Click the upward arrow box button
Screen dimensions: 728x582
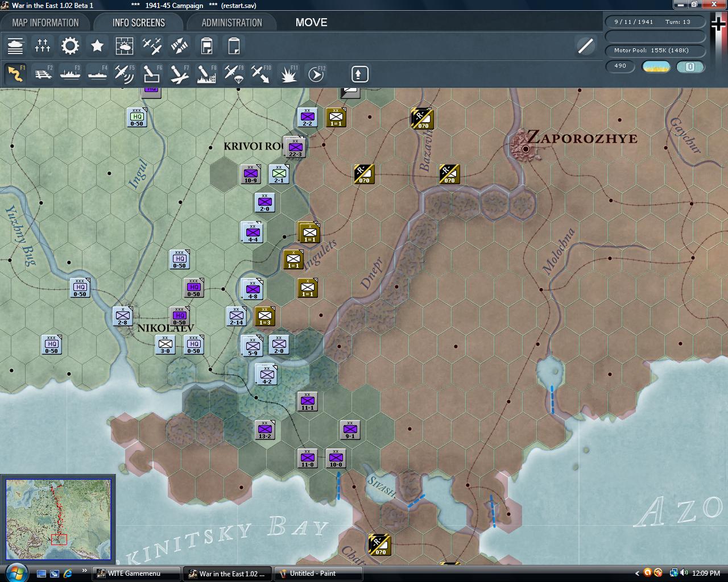point(359,74)
